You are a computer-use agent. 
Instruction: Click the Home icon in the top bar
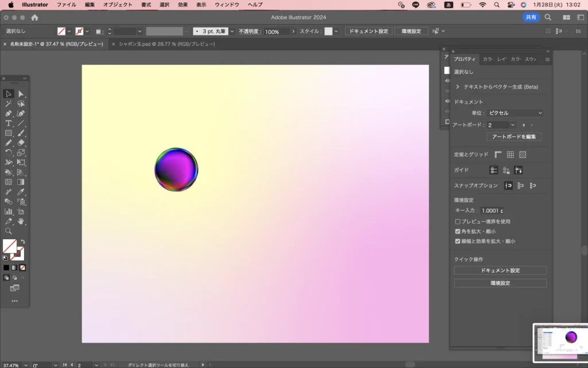pos(34,18)
